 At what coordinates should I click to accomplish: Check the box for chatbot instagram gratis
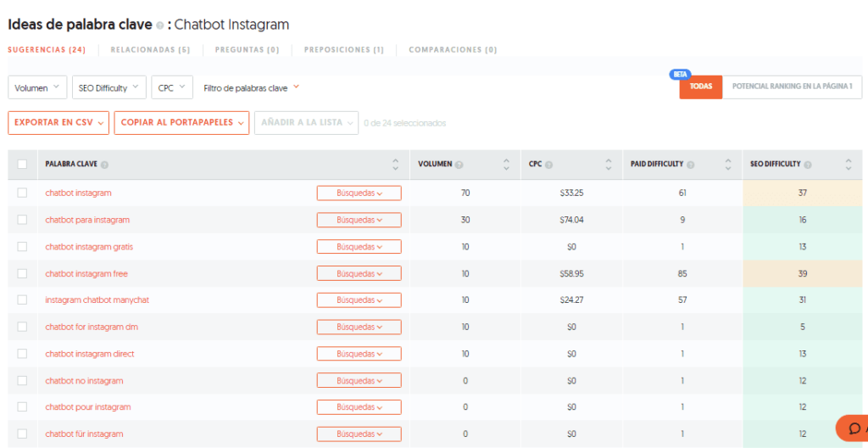coord(22,246)
